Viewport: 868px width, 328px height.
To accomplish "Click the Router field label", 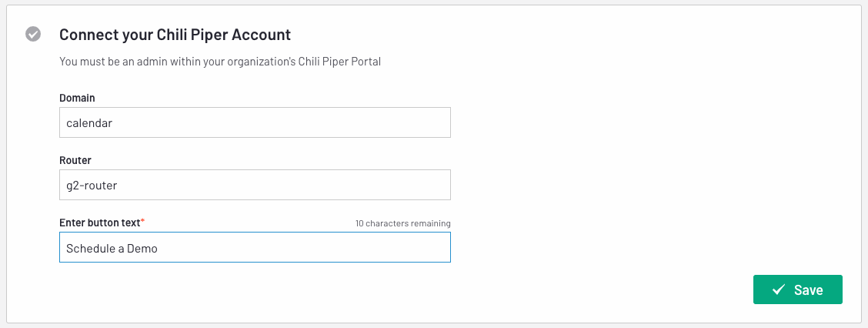I will [75, 160].
